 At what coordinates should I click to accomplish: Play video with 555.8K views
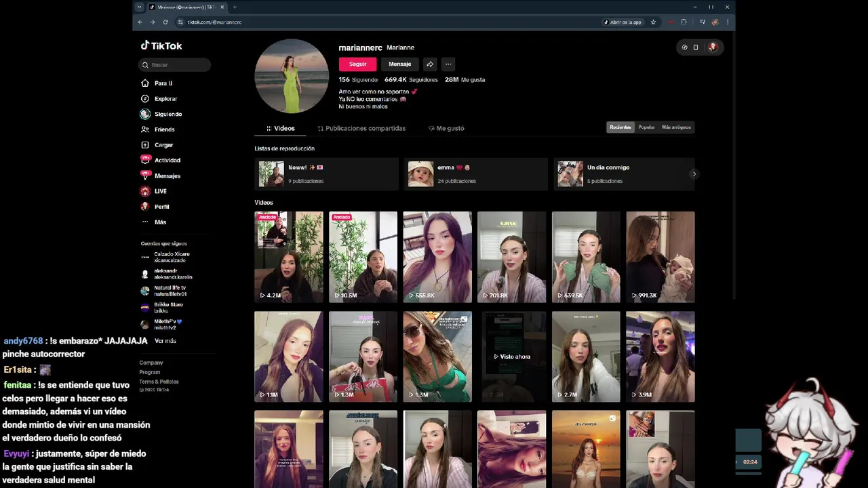pyautogui.click(x=437, y=257)
